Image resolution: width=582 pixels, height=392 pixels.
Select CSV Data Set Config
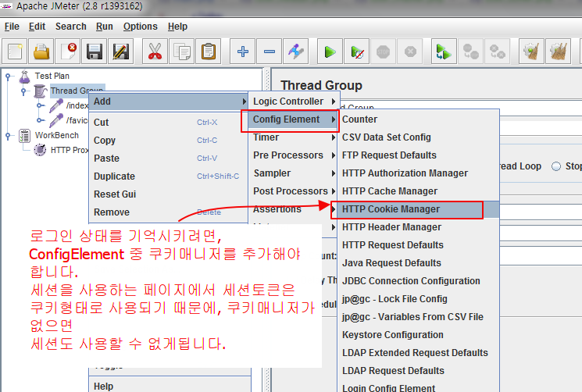418,137
